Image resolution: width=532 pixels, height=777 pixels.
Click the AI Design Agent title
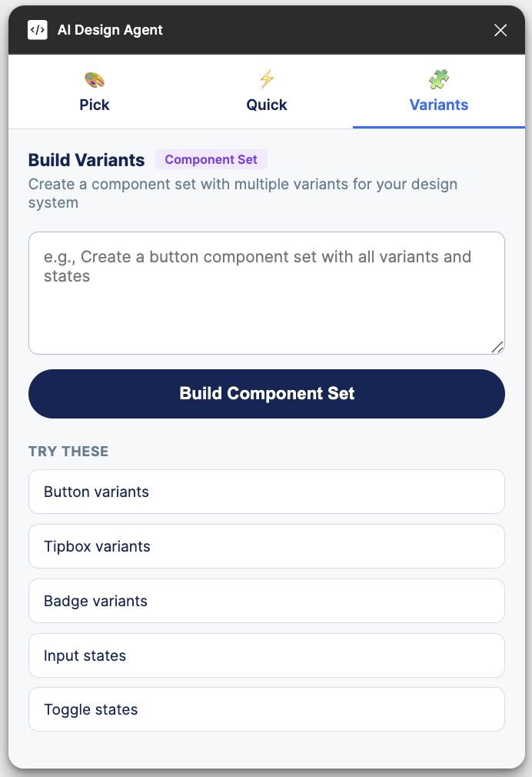pos(110,30)
